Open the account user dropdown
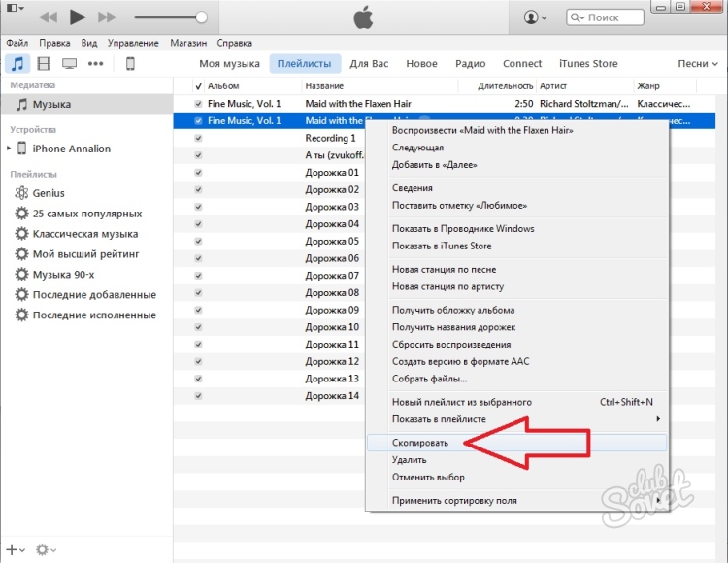The height and width of the screenshot is (563, 728). click(535, 17)
